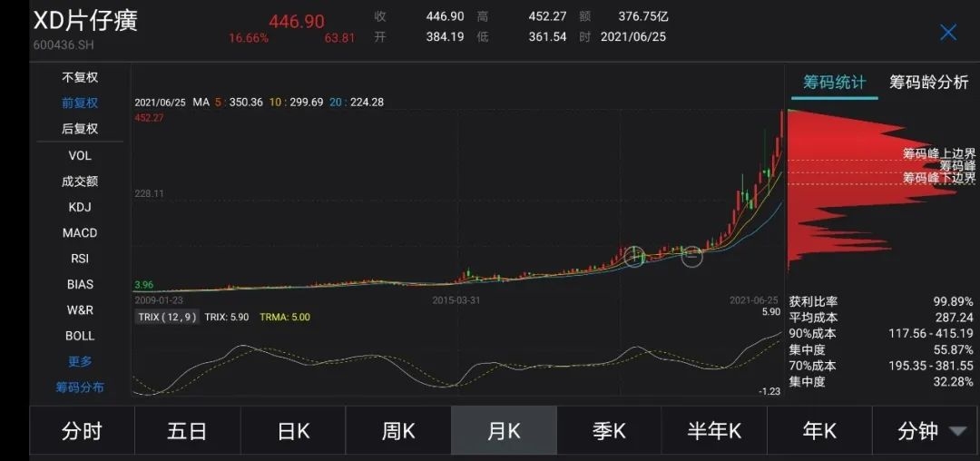The height and width of the screenshot is (461, 980).
Task: Switch to 分时 chart
Action: coord(82,430)
